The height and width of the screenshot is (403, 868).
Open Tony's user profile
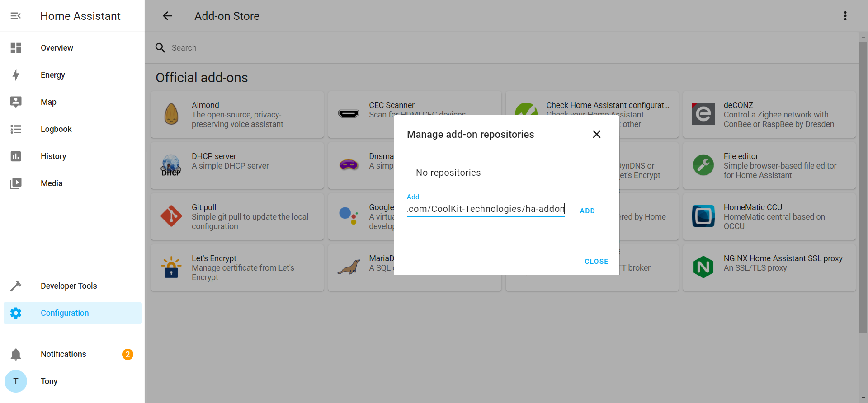tap(72, 381)
